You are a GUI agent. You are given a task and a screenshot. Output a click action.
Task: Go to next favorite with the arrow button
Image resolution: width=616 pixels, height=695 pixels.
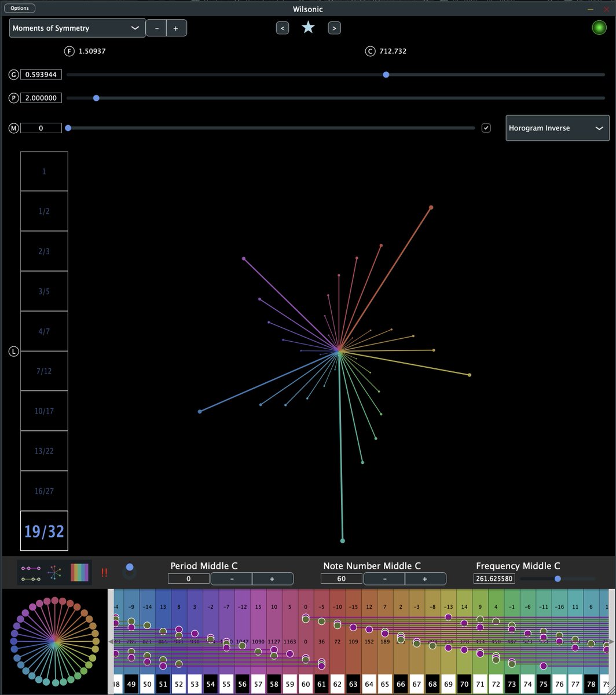click(334, 27)
